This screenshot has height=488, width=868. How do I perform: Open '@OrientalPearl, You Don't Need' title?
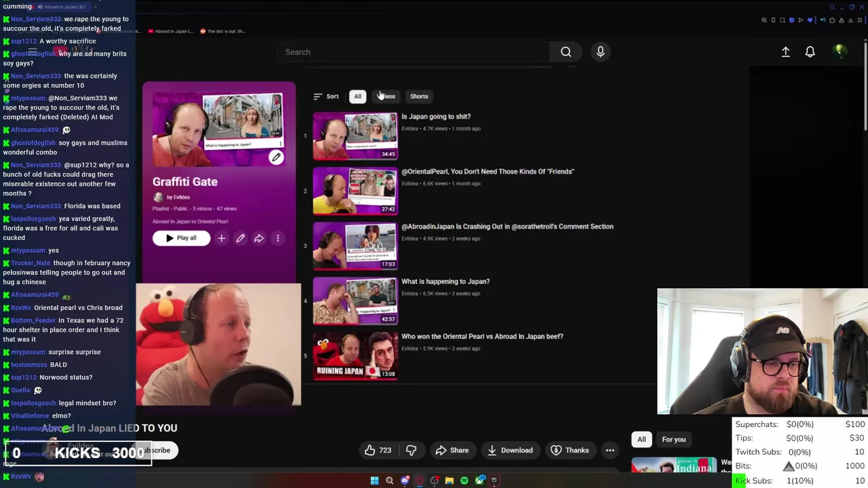pyautogui.click(x=488, y=171)
